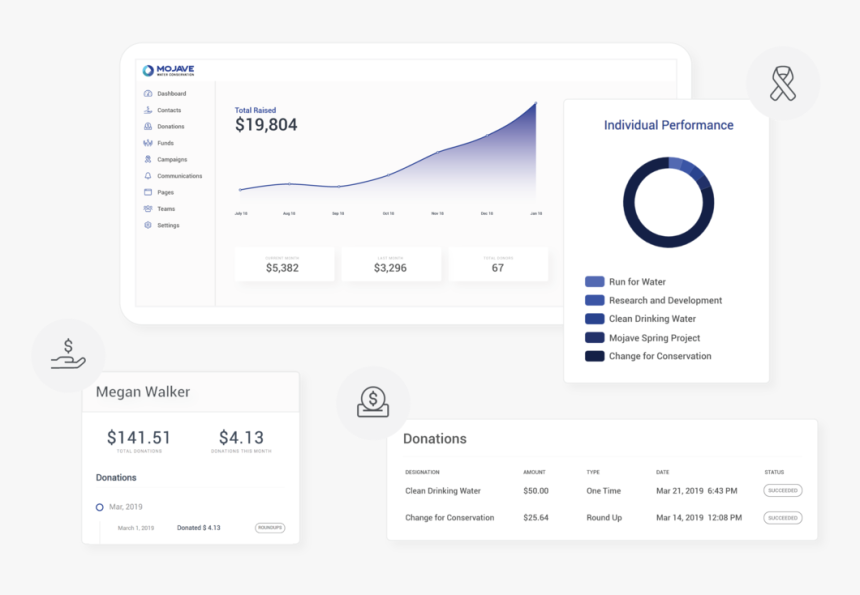Image resolution: width=860 pixels, height=595 pixels.
Task: Toggle the Run for Water legend swatch
Action: (595, 281)
